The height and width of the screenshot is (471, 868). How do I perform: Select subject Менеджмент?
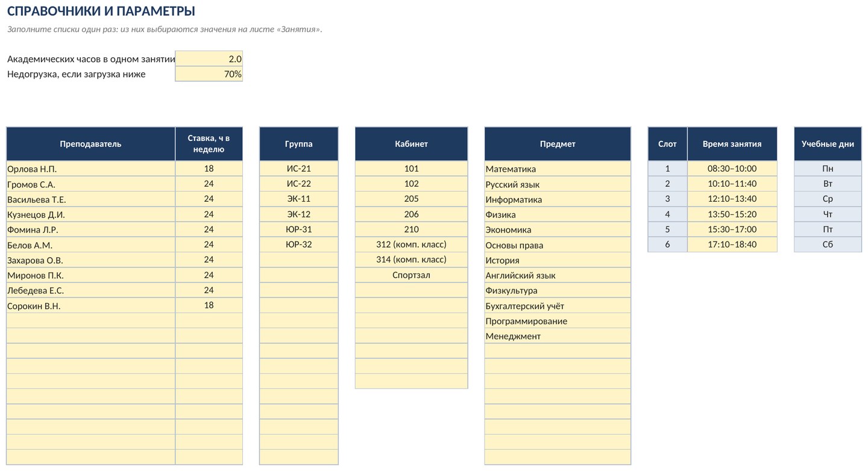tap(558, 336)
